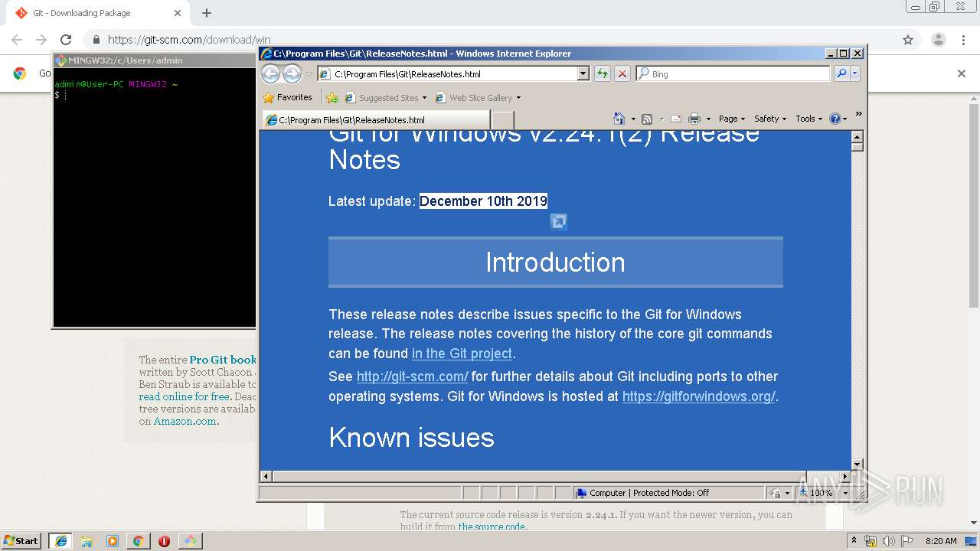Image resolution: width=980 pixels, height=551 pixels.
Task: Expand the IE command bar overflow chevron
Action: coord(858,114)
